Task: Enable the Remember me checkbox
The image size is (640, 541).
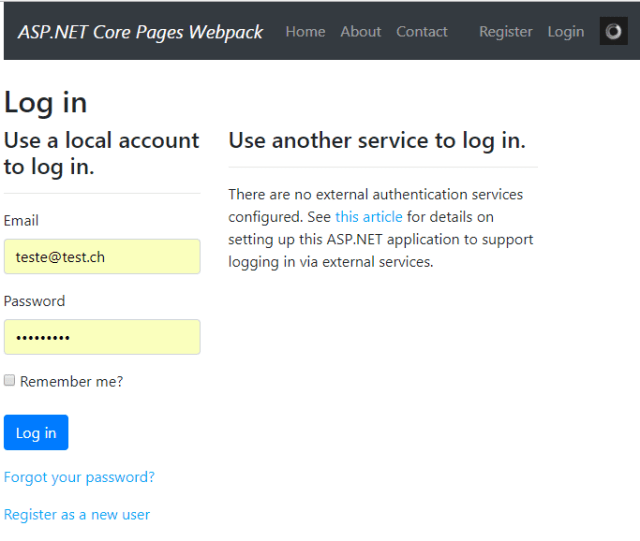Action: pyautogui.click(x=10, y=381)
